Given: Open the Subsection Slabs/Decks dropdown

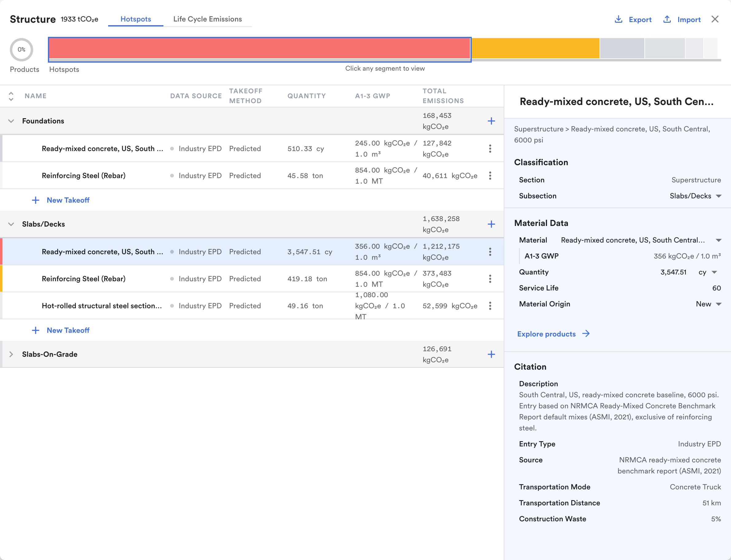Looking at the screenshot, I should (695, 196).
